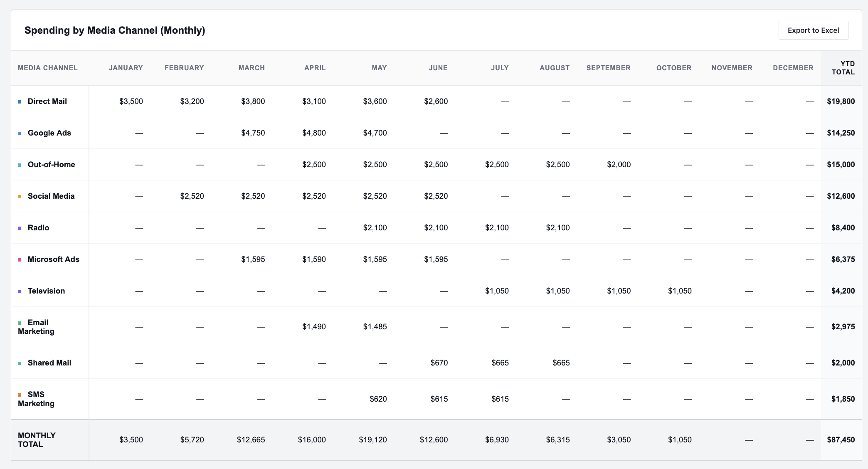Click the MEDIA CHANNEL column header
868x469 pixels.
[47, 68]
